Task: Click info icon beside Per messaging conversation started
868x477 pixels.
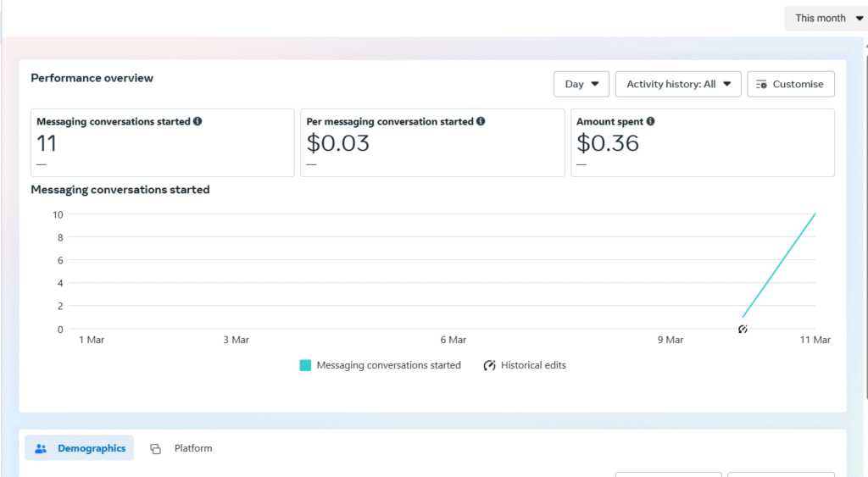Action: tap(481, 122)
